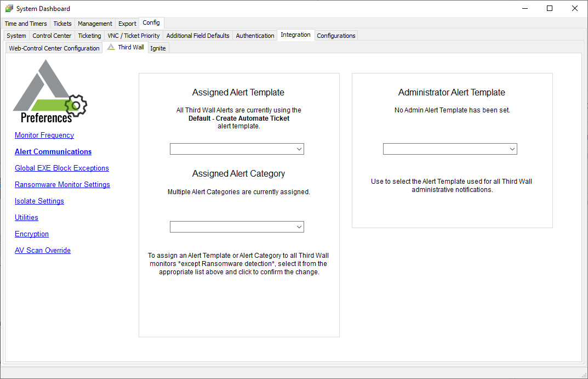Go to Isolate Settings

[39, 201]
